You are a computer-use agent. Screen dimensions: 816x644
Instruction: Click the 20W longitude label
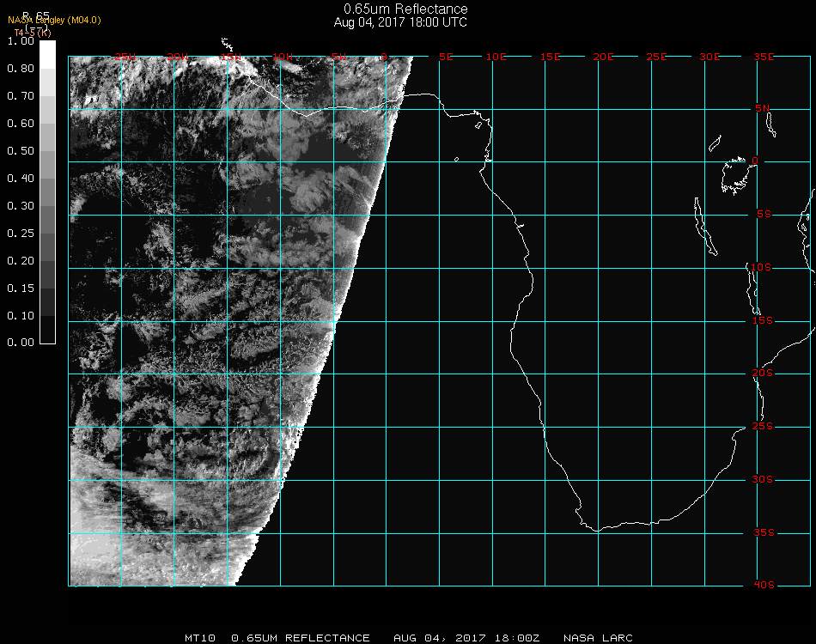pos(178,57)
